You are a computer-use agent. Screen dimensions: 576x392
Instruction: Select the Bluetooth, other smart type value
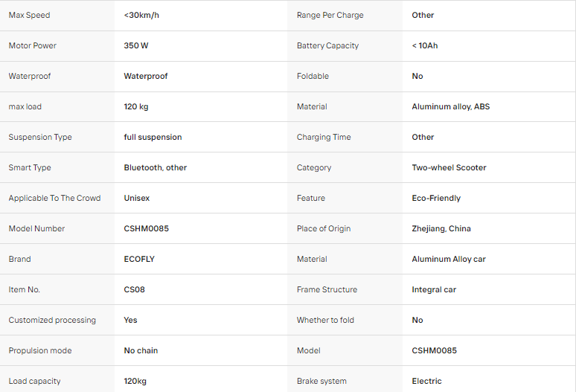[x=156, y=167]
